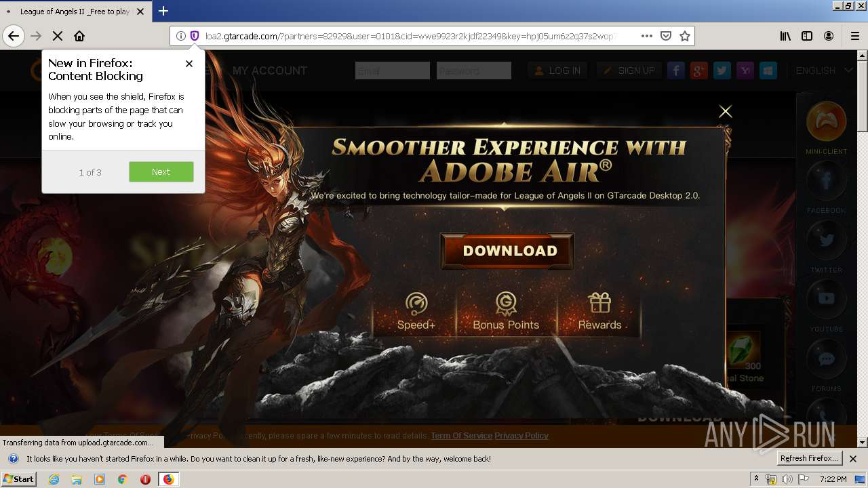Toggle the sidebar view icon

[807, 36]
